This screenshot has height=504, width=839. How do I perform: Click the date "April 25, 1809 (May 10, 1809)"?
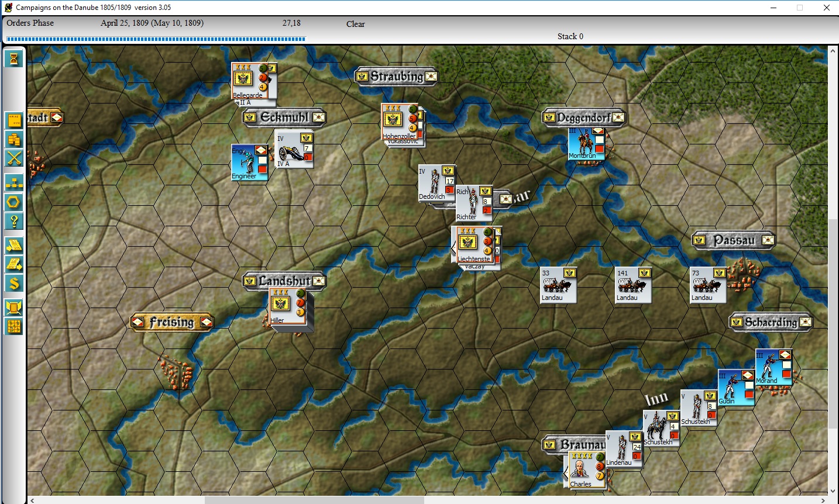152,23
